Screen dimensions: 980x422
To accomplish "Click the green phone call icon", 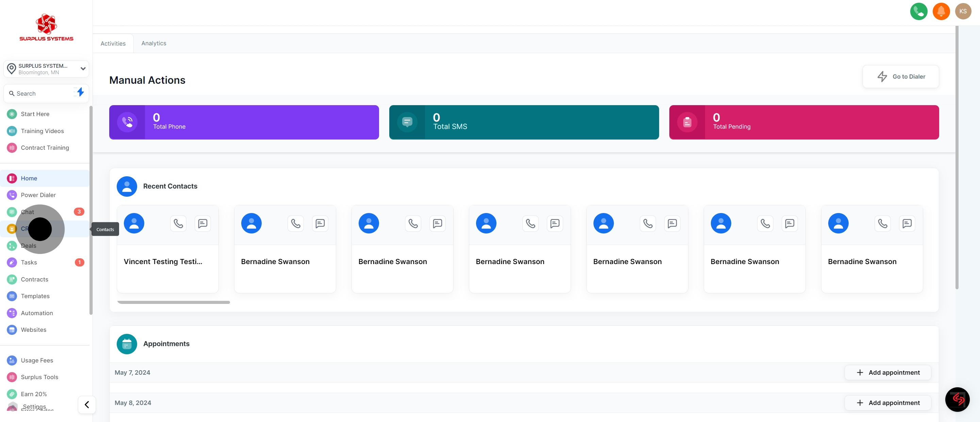I will coord(918,12).
